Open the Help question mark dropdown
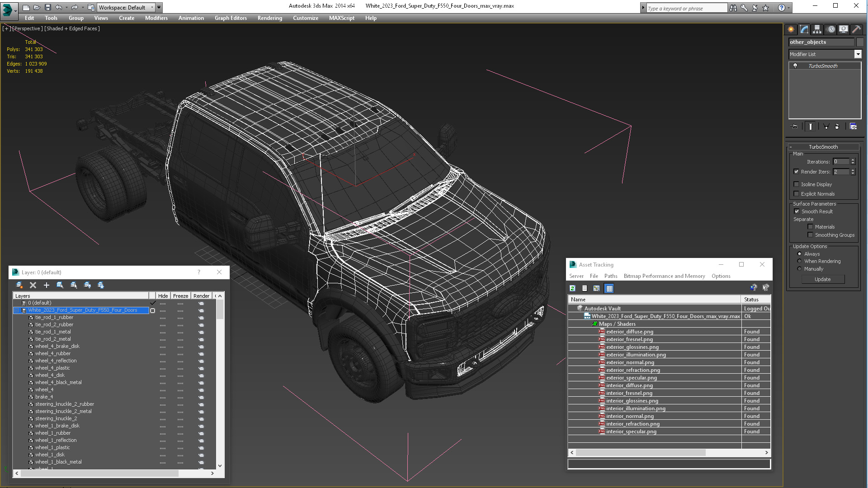The width and height of the screenshot is (868, 488). [788, 8]
